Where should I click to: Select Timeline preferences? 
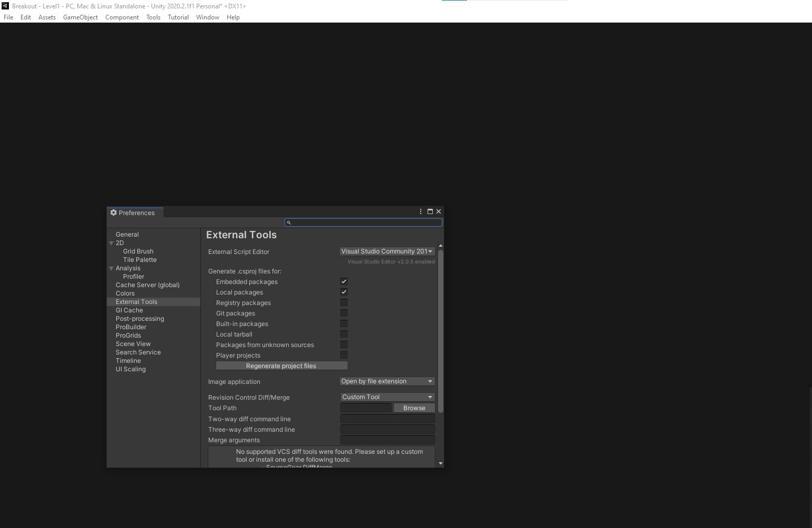(128, 361)
